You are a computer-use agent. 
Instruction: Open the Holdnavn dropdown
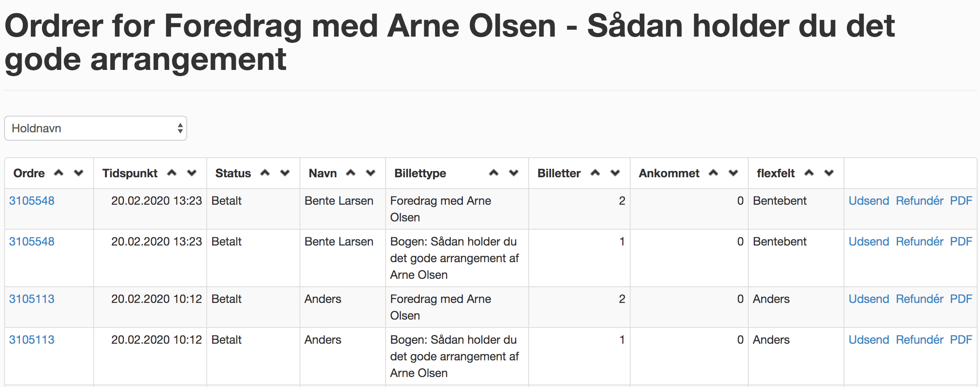click(96, 128)
